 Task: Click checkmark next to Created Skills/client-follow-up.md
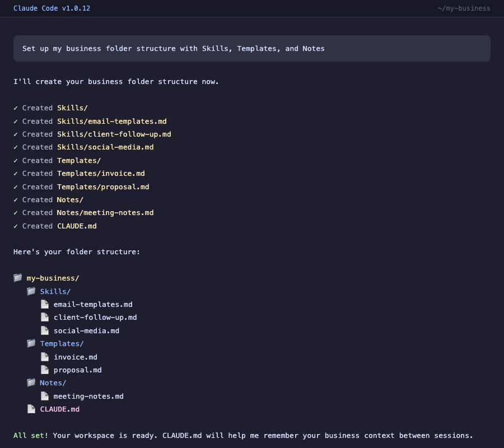pyautogui.click(x=16, y=134)
